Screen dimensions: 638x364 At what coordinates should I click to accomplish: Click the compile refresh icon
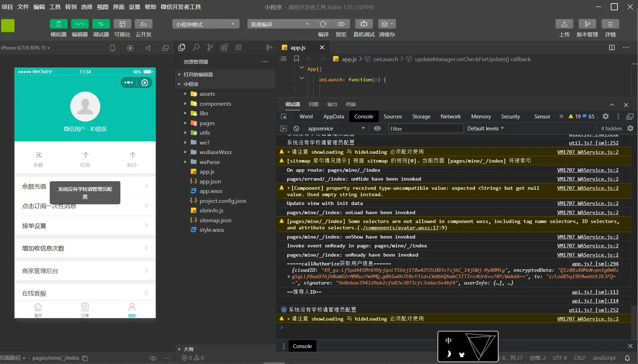323,24
